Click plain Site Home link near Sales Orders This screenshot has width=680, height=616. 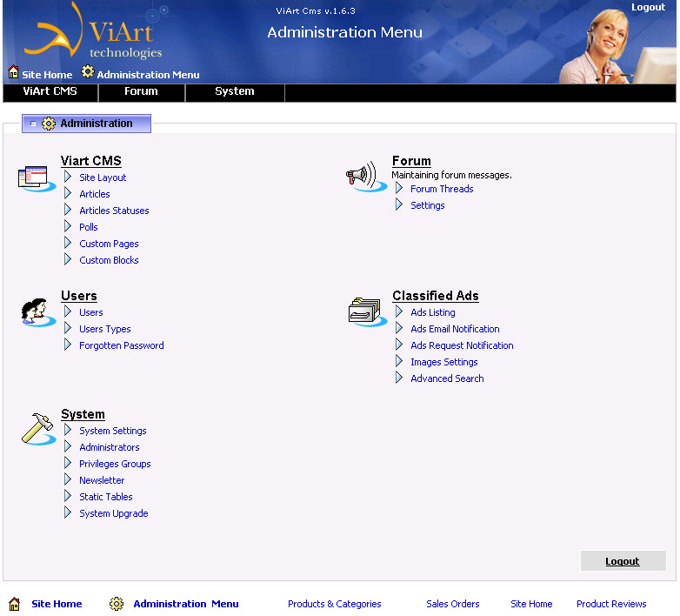tap(531, 604)
